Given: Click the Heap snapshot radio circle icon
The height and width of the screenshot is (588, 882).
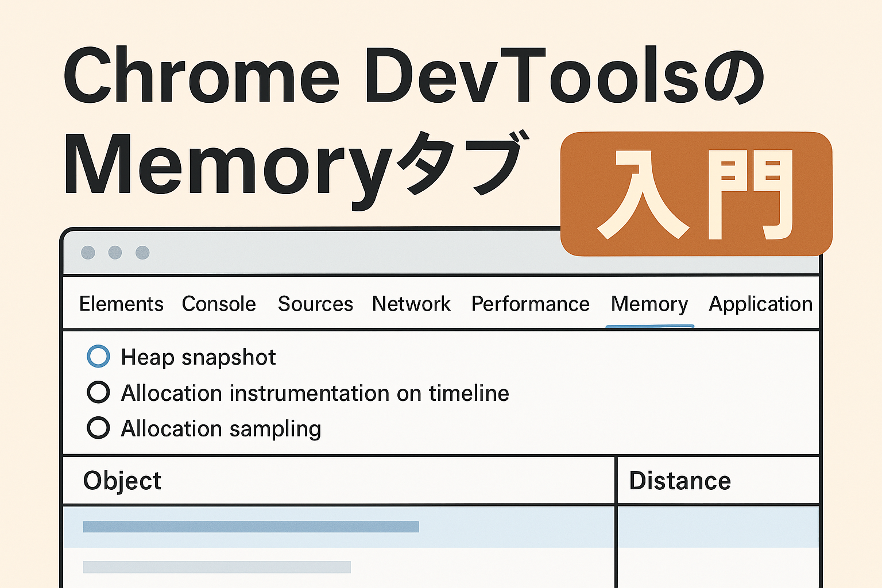Looking at the screenshot, I should 99,356.
